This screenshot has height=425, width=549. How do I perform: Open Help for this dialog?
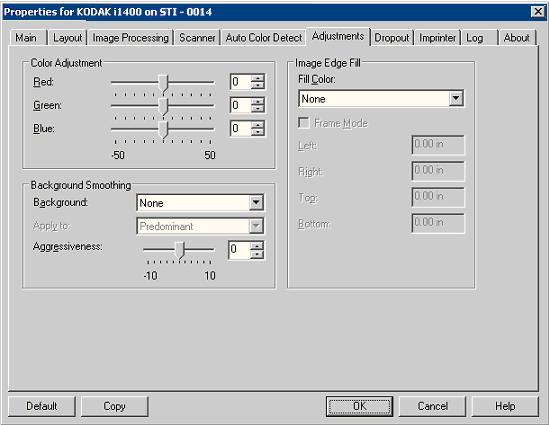click(505, 406)
